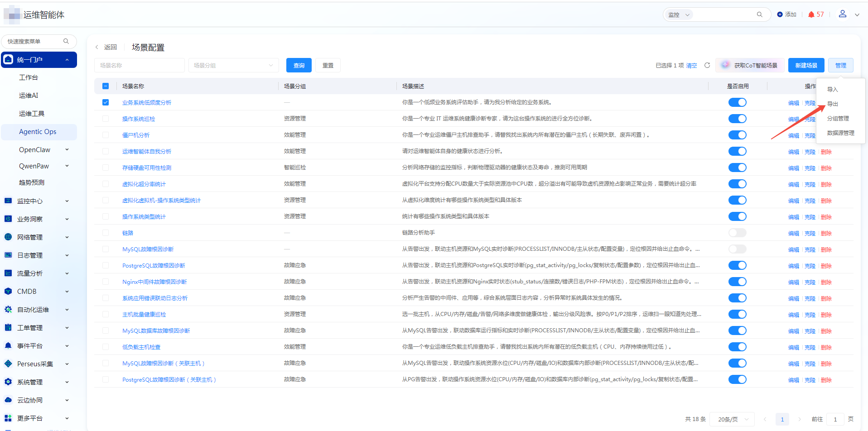The width and height of the screenshot is (868, 431).
Task: Click the 网络管理 globe icon
Action: pos(8,237)
